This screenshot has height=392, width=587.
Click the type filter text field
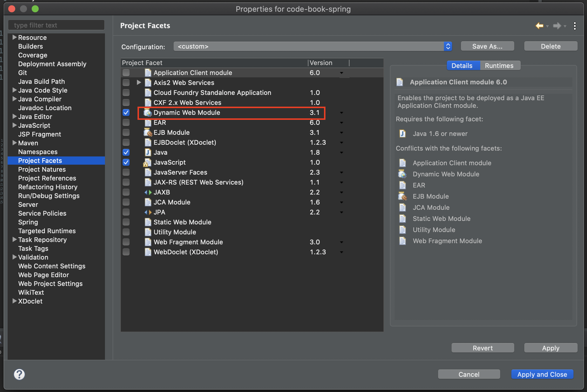click(x=56, y=25)
